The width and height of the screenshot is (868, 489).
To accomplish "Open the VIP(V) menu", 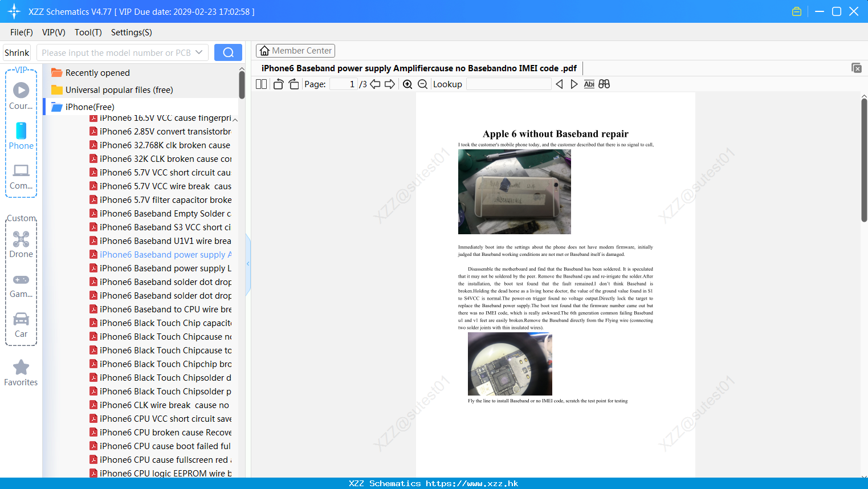I will tap(54, 32).
